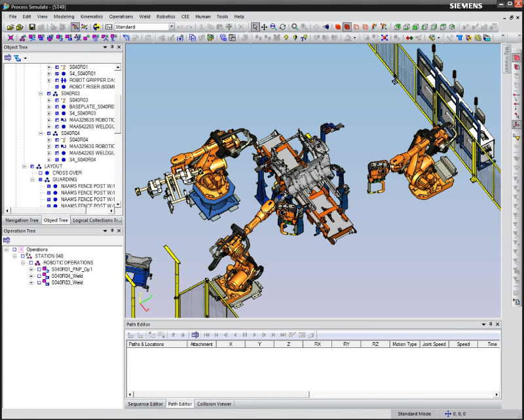This screenshot has height=420, width=524.
Task: Open the Object Tree panel options arrow
Action: [x=105, y=47]
